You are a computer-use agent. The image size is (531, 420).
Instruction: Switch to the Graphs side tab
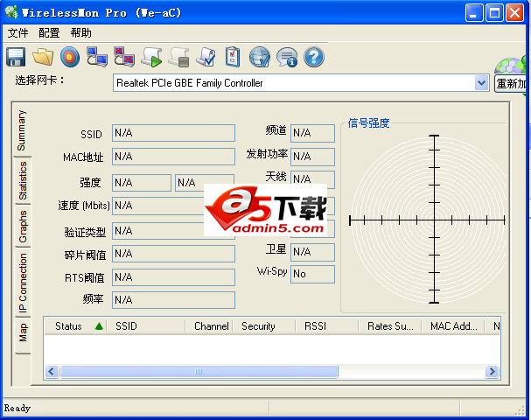coord(23,226)
